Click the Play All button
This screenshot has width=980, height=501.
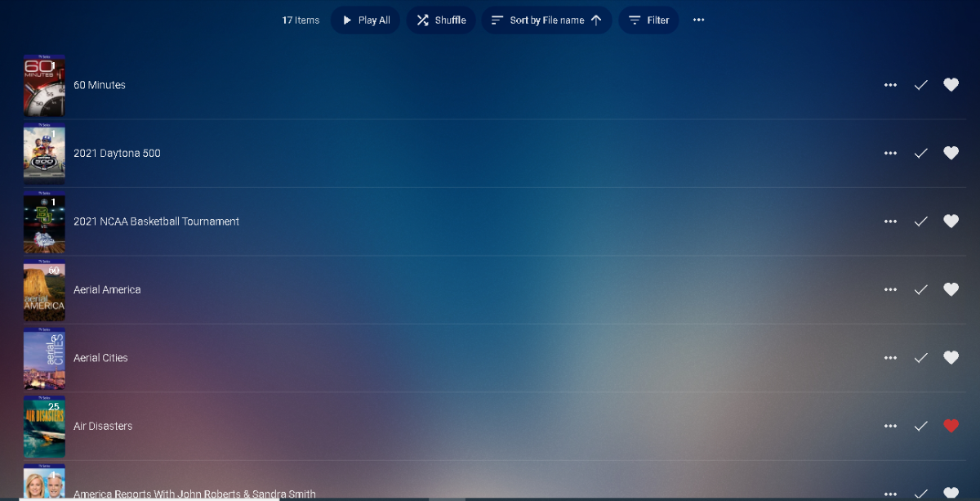[365, 20]
